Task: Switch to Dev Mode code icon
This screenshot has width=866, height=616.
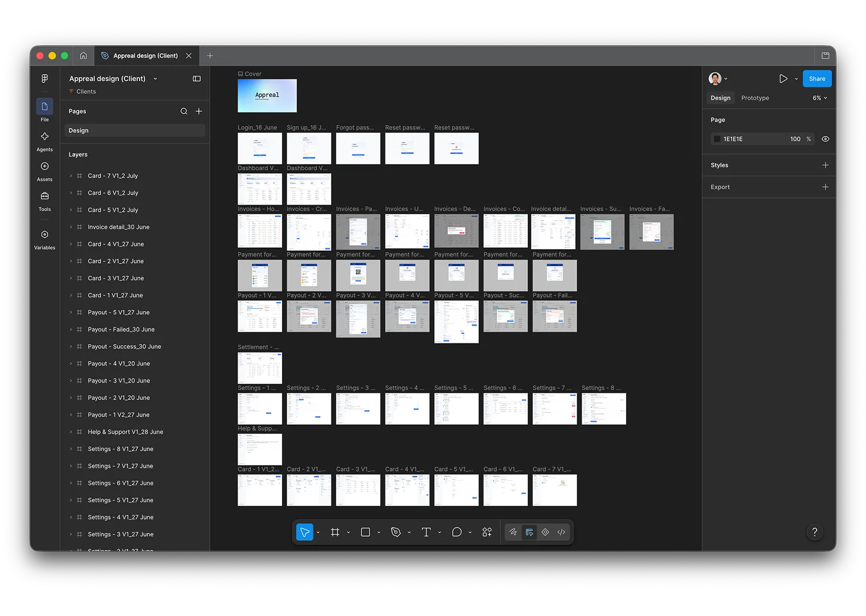Action: (562, 532)
